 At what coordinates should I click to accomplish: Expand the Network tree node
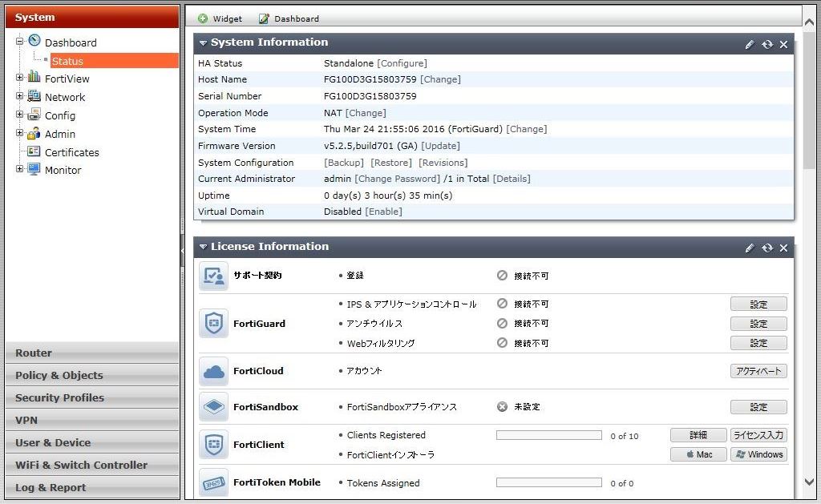pos(20,96)
